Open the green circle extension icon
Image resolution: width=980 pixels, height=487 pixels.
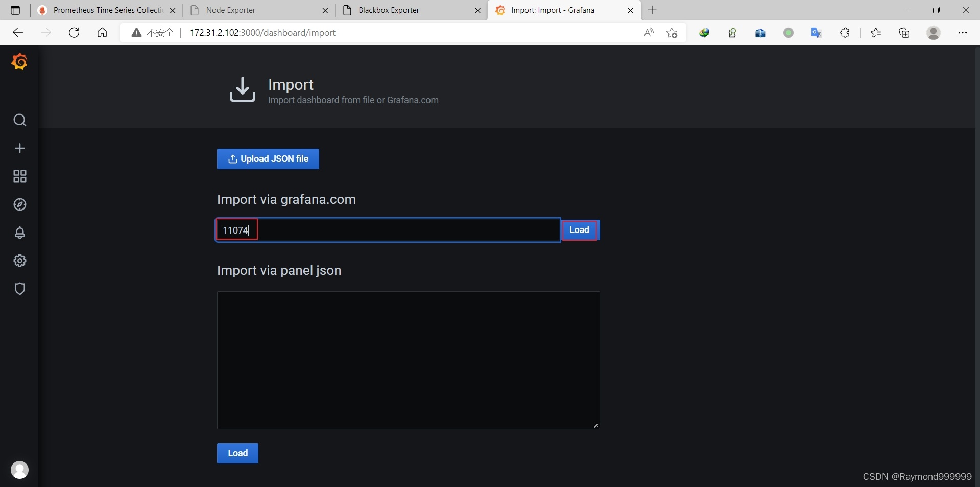pos(788,33)
